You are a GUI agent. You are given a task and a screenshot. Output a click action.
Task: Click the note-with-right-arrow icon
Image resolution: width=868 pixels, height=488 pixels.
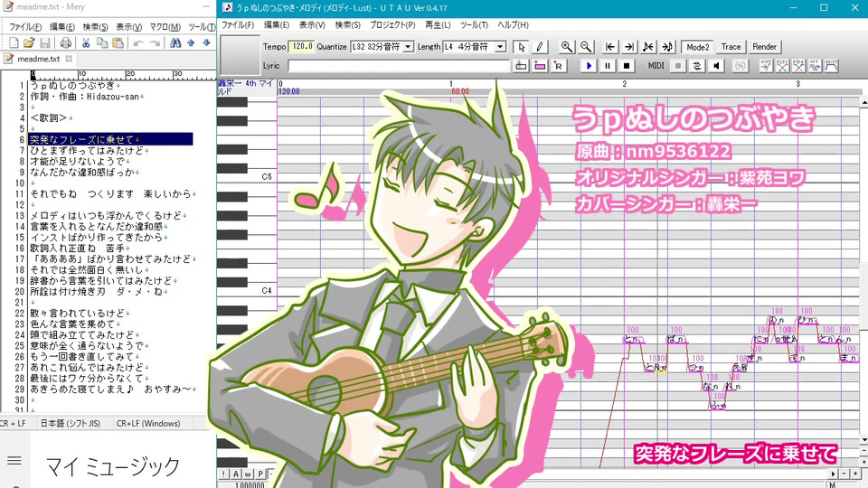click(667, 47)
